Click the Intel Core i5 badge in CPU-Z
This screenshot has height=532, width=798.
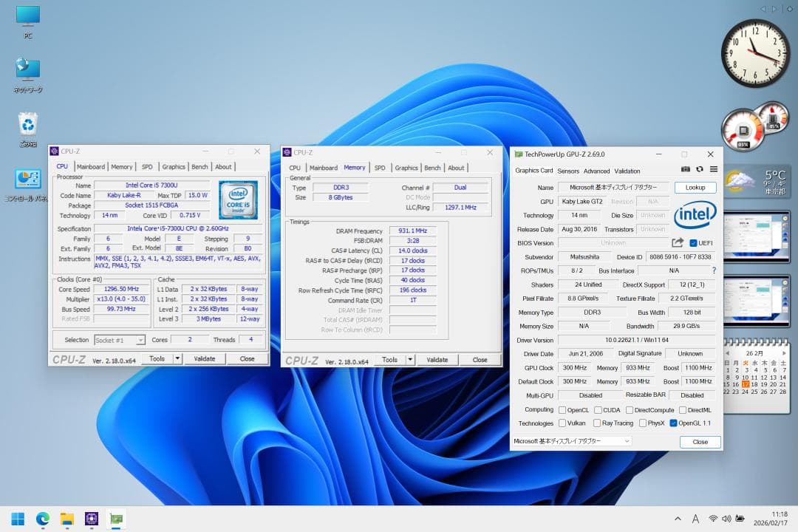click(238, 200)
